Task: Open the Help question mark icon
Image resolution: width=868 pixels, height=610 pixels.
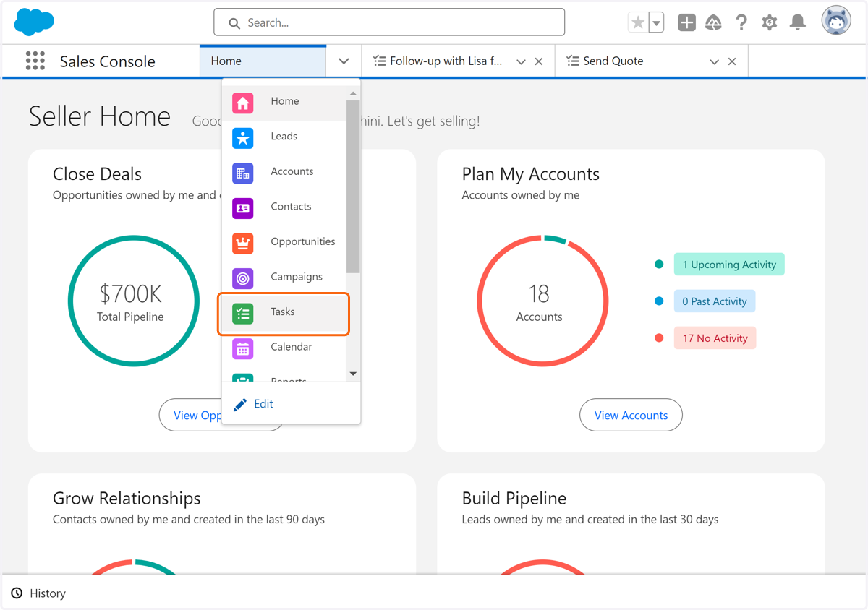Action: (741, 22)
